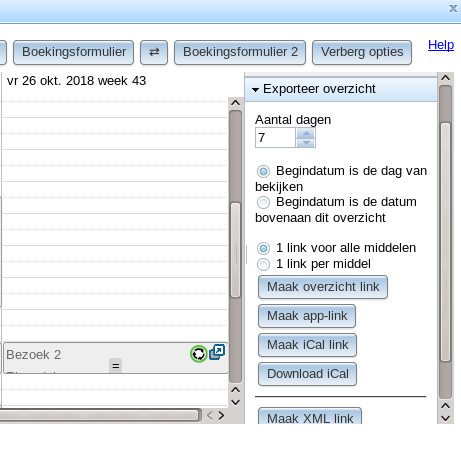Image resolution: width=461 pixels, height=449 pixels.
Task: Click the Aantal dagen number field
Action: [275, 137]
